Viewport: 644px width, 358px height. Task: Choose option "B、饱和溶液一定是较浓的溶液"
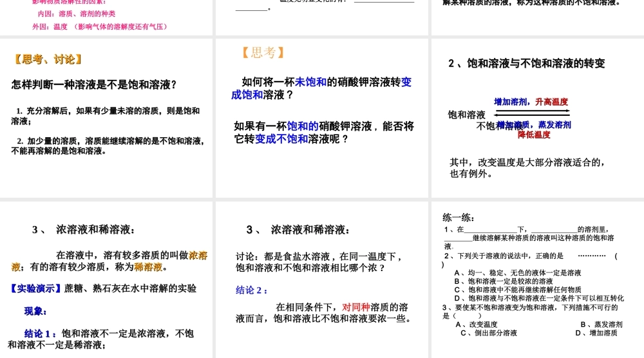pos(504,281)
